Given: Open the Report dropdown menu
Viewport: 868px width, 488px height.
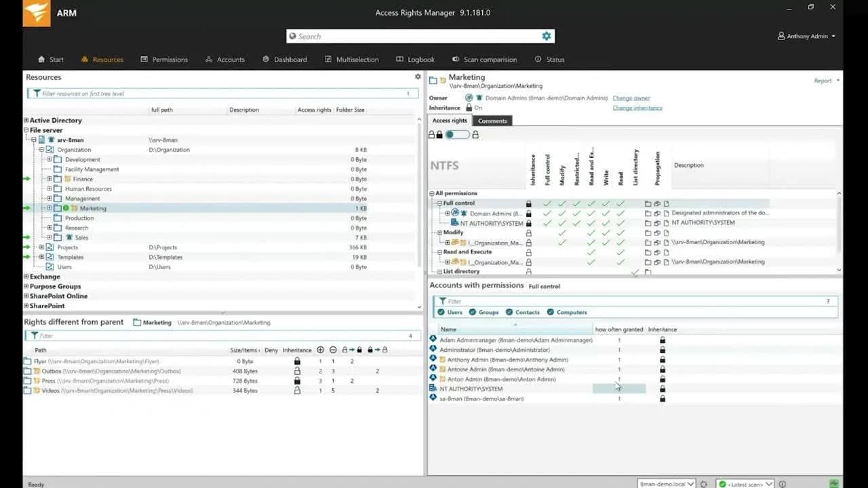Looking at the screenshot, I should 827,81.
